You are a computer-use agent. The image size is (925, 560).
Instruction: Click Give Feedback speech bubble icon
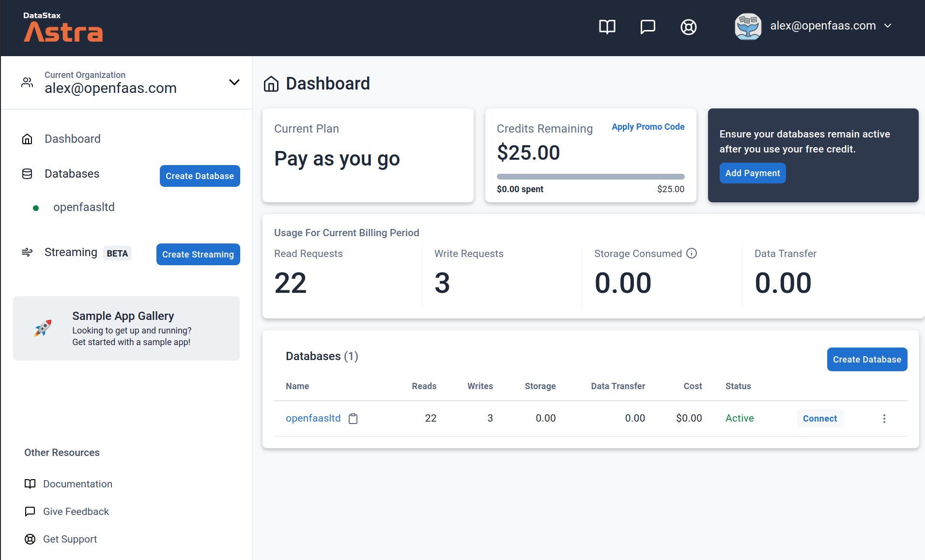(30, 512)
